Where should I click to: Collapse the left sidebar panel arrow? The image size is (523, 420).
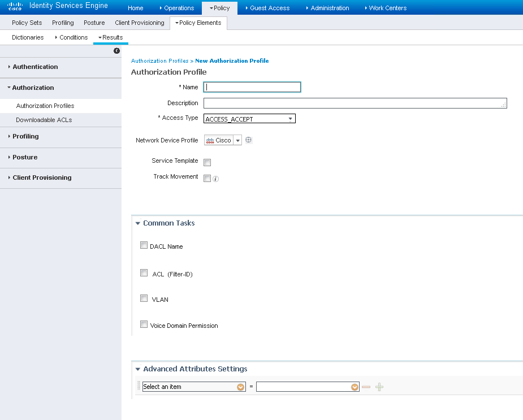tap(116, 51)
